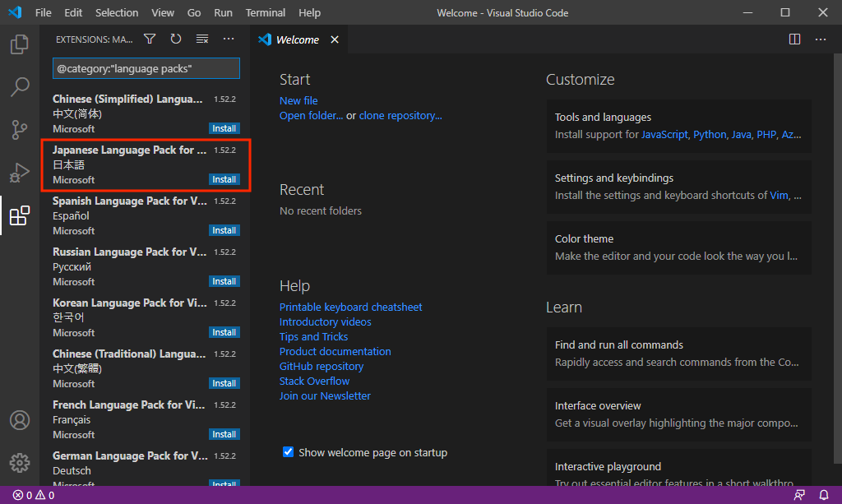Select Spanish Language Pack title text
Viewport: 842px width, 504px height.
129,201
